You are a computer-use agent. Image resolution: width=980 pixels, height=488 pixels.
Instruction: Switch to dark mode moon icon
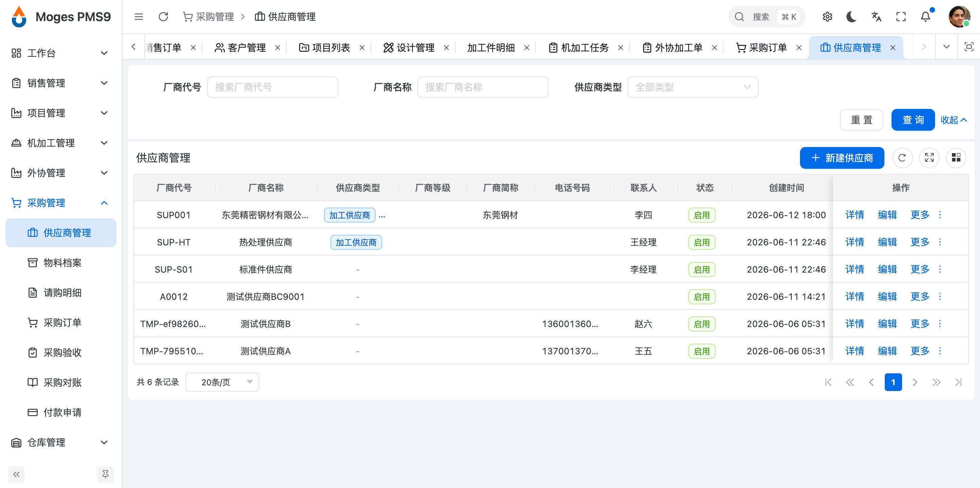(x=851, y=17)
